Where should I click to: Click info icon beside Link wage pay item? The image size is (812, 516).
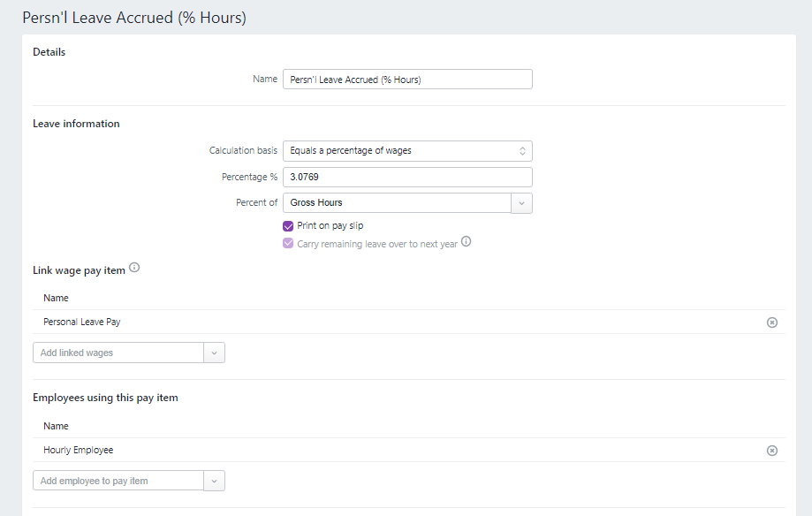tap(134, 269)
